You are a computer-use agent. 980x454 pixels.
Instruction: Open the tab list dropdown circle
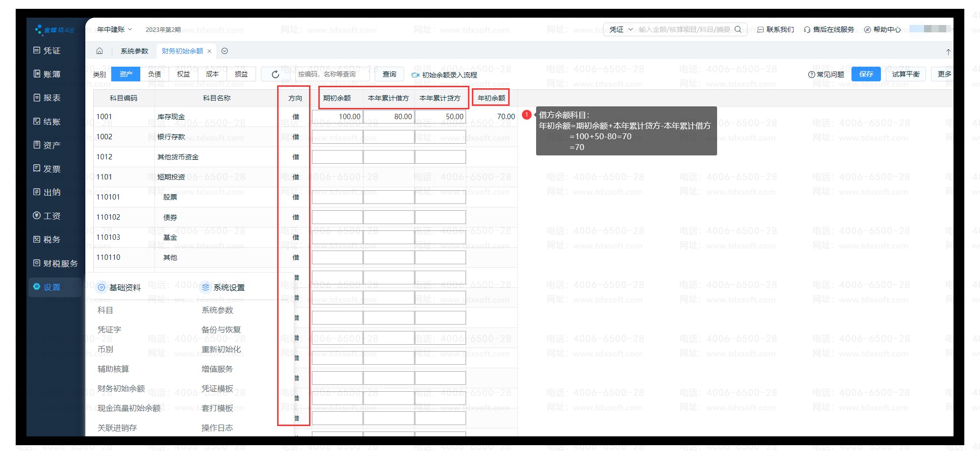(225, 51)
